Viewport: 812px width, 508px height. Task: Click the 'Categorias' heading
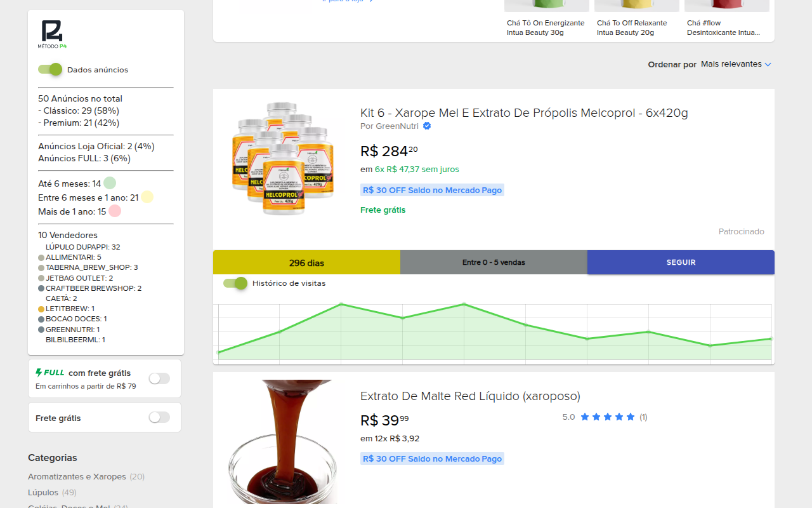tap(53, 458)
